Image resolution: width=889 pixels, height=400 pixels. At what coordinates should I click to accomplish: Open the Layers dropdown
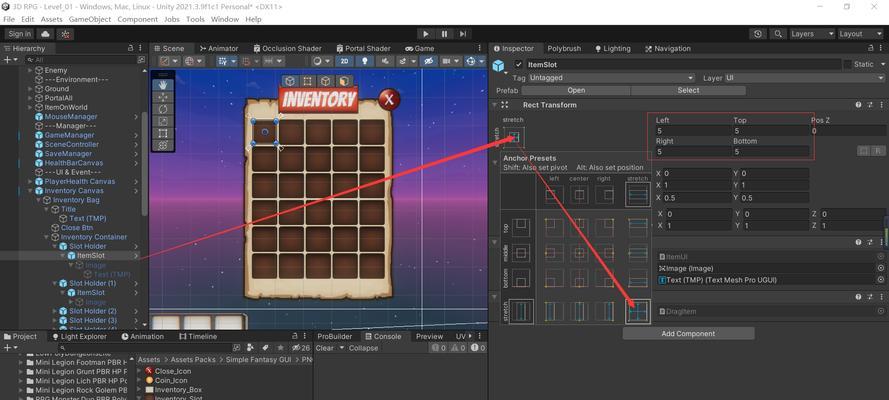pos(812,34)
